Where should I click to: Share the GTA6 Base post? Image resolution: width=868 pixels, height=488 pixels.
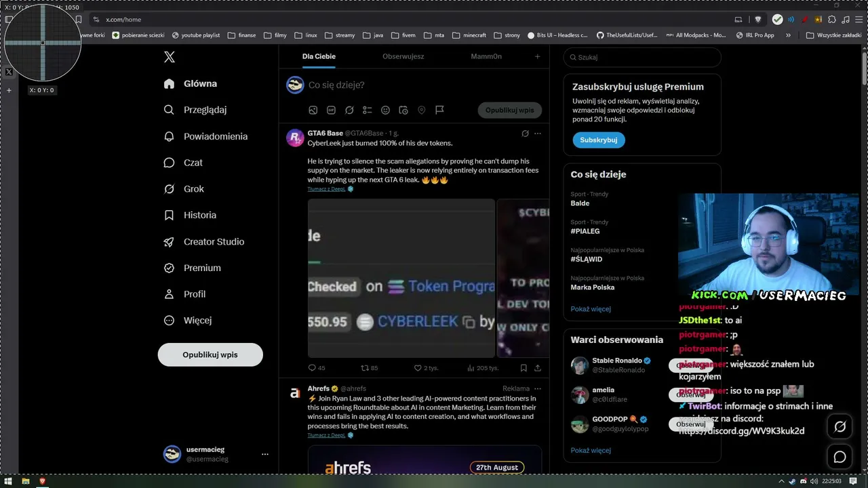click(538, 368)
